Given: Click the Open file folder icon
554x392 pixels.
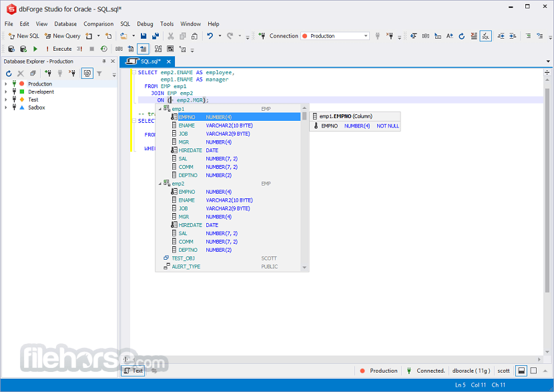Looking at the screenshot, I should coord(123,36).
